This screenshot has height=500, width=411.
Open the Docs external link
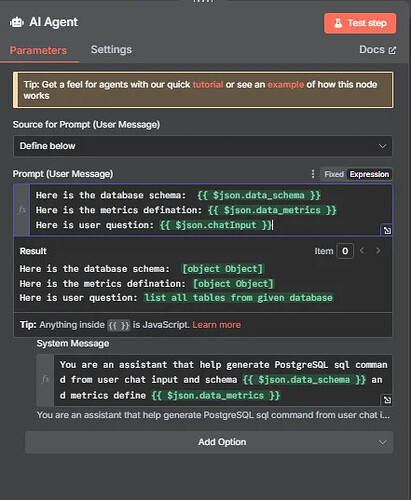pyautogui.click(x=377, y=50)
